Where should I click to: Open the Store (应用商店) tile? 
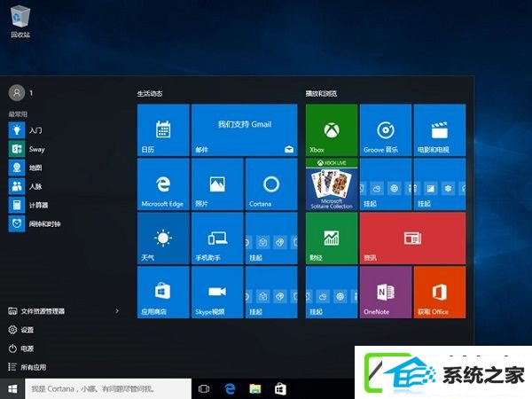[163, 292]
